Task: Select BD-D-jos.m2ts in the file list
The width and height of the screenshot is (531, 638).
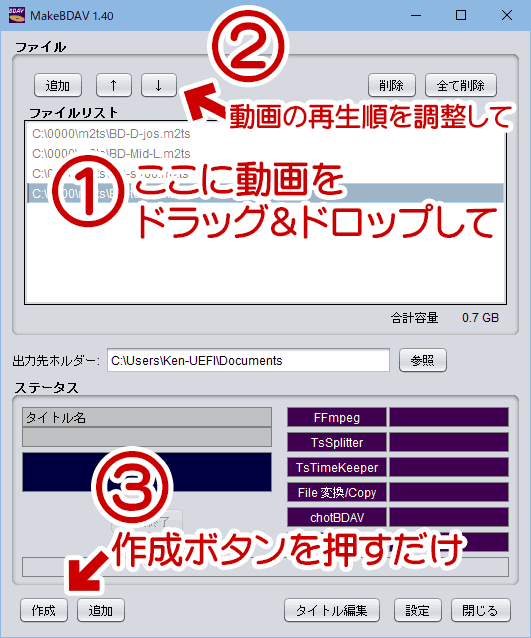Action: 265,133
